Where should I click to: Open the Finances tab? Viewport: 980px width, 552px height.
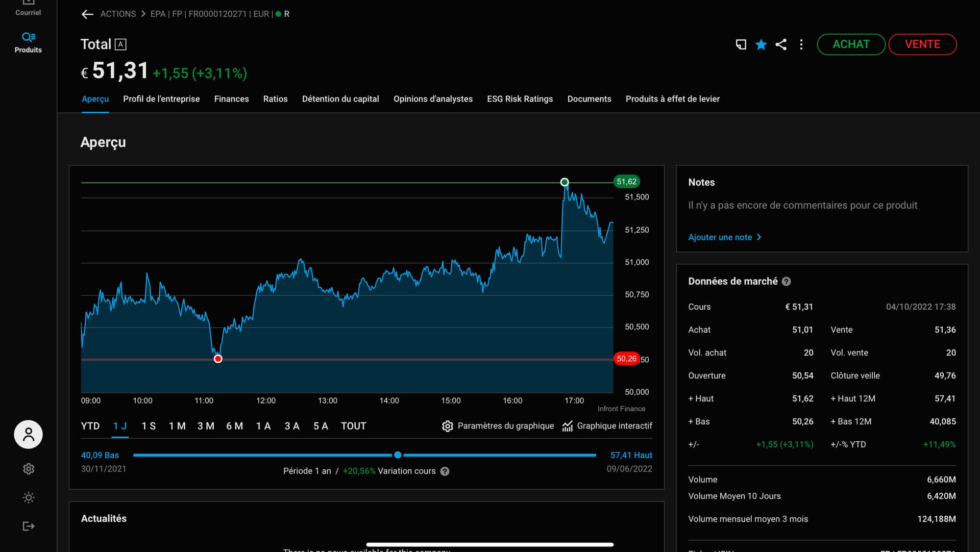pos(231,99)
